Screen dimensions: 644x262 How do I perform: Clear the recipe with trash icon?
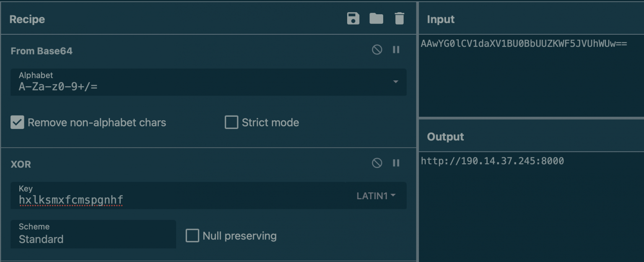pyautogui.click(x=399, y=18)
